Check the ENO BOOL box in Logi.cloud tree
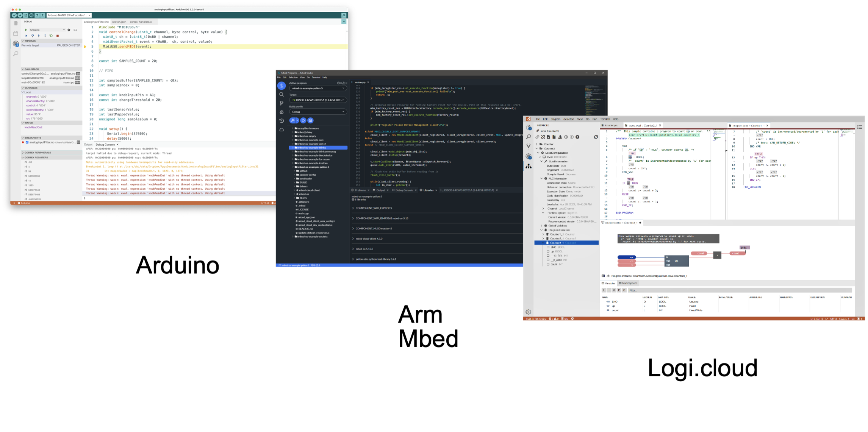Screen dimensions: 868x432 coord(548,247)
